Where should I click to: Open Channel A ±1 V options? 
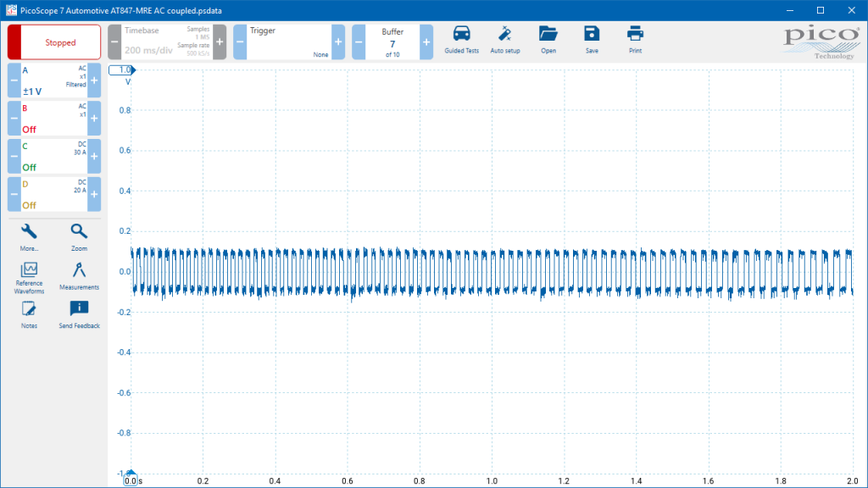pos(54,80)
